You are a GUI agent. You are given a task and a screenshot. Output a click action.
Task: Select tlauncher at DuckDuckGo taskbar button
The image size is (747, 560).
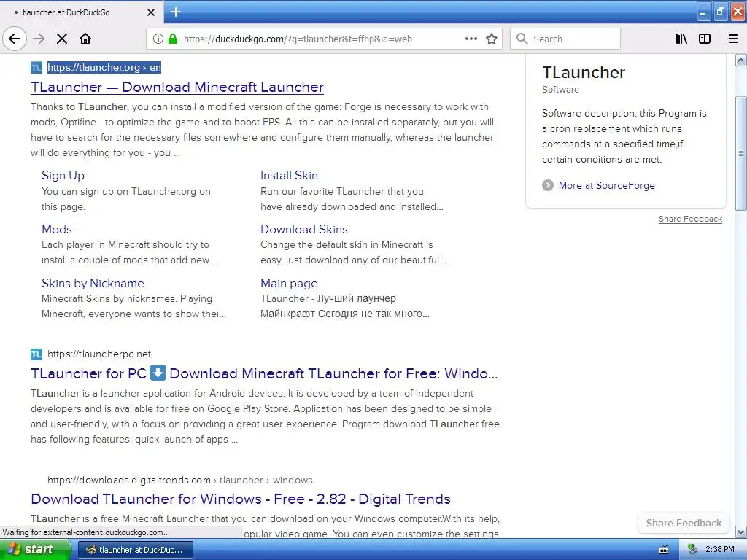coord(135,550)
